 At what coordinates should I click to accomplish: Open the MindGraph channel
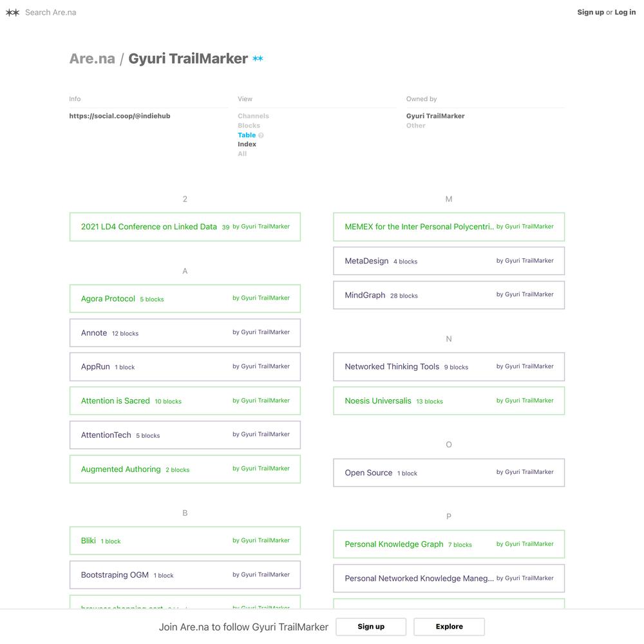tap(449, 295)
